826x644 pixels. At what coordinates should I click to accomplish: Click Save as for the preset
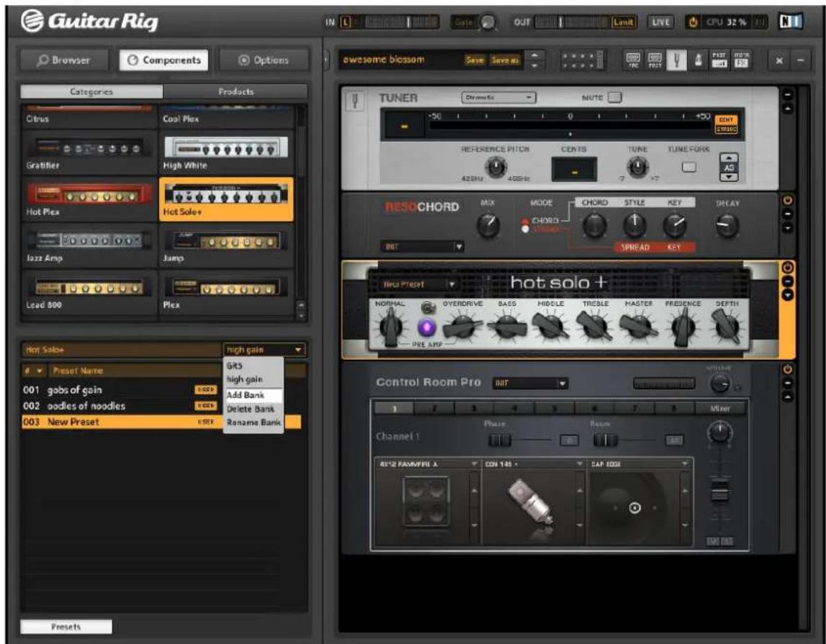click(x=504, y=60)
